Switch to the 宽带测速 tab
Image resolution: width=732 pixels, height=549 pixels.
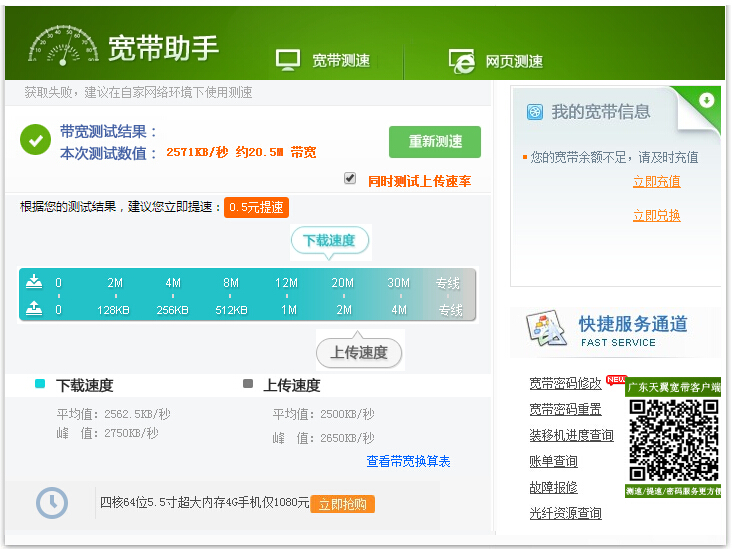coord(323,60)
